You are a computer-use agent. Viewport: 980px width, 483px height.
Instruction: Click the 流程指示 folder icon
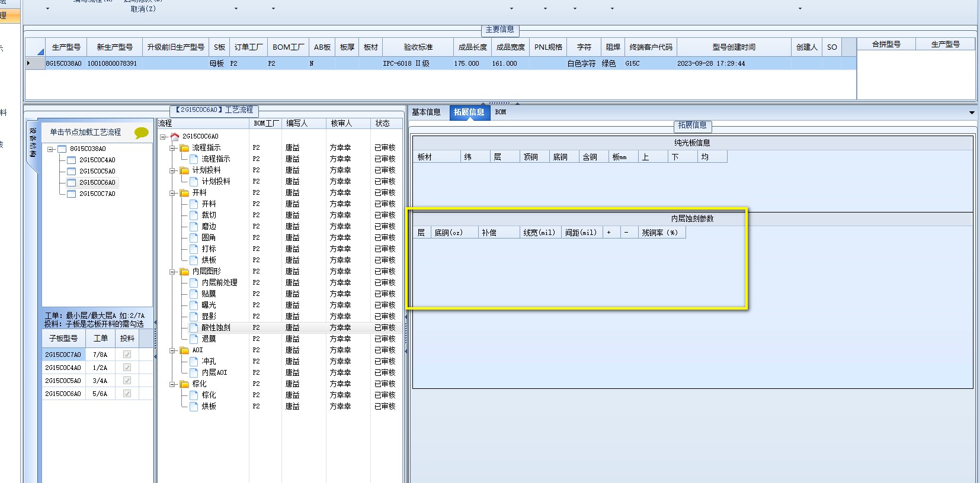(184, 147)
